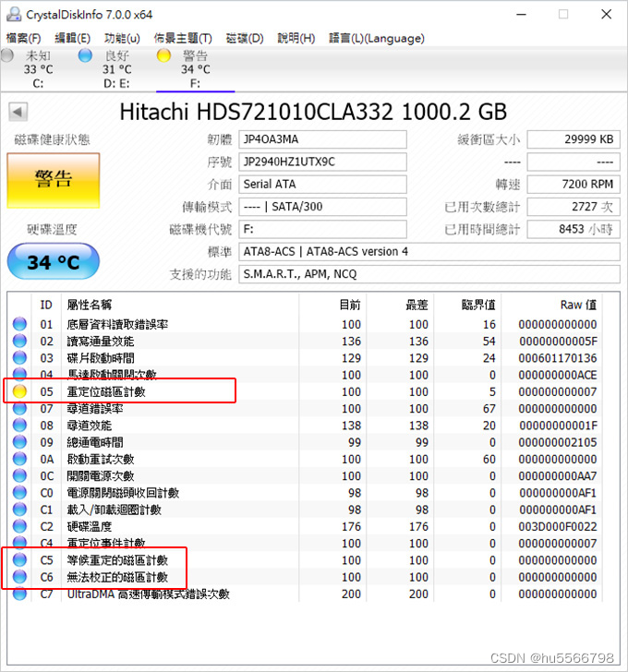Click the blue status icon of attribute C1
This screenshot has height=672, width=628.
(19, 510)
